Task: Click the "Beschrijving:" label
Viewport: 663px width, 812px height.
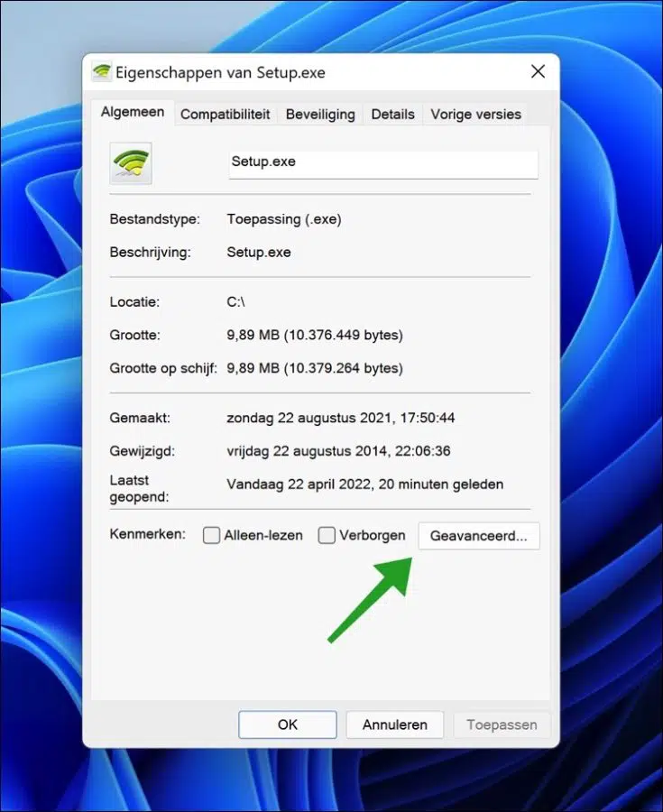Action: click(x=150, y=253)
